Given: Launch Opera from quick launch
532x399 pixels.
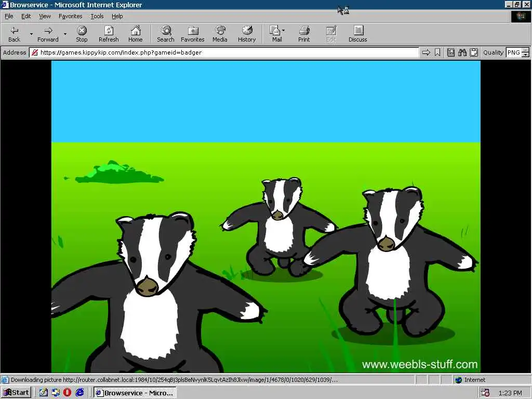Looking at the screenshot, I should coord(67,393).
